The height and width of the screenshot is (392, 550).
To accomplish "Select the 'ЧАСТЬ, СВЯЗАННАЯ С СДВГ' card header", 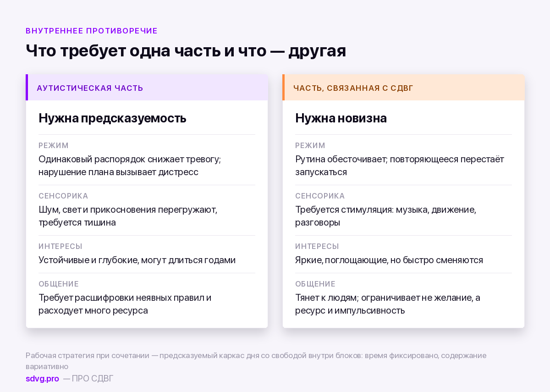I will [403, 88].
